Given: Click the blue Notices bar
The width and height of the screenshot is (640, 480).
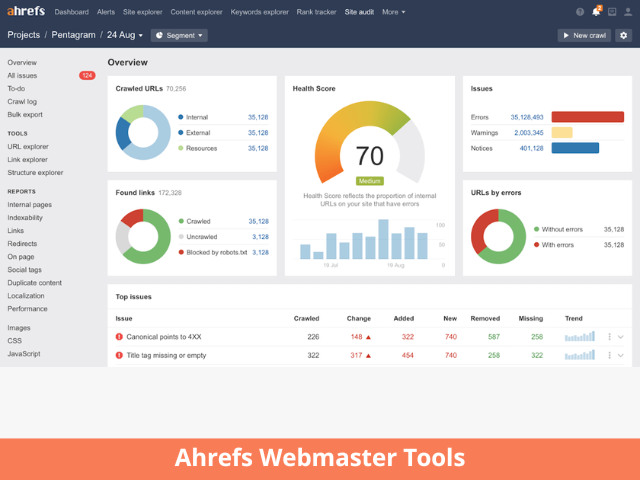Looking at the screenshot, I should pos(575,148).
